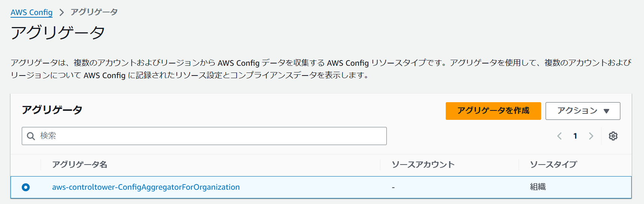The width and height of the screenshot is (644, 204).
Task: Focus the 検索 search field
Action: pyautogui.click(x=210, y=136)
